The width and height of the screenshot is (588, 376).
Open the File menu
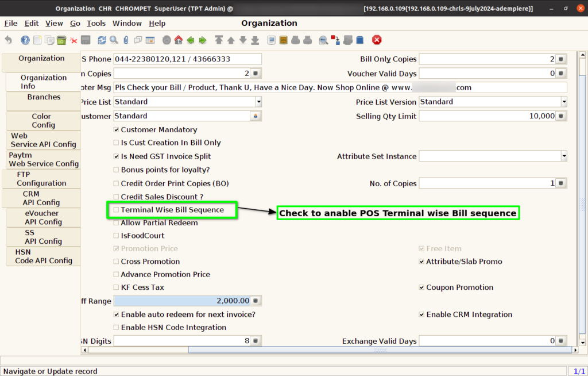[11, 24]
